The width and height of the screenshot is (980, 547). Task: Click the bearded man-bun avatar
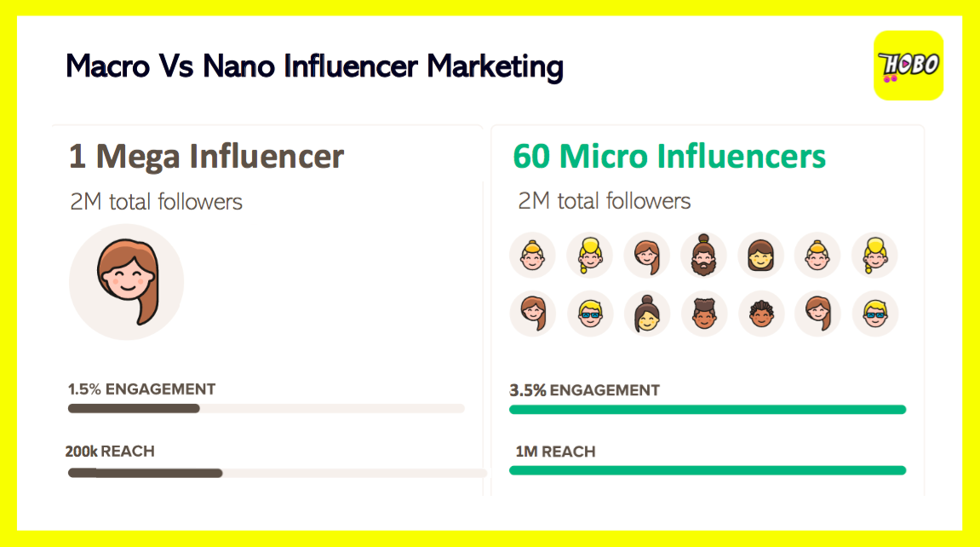tap(703, 255)
